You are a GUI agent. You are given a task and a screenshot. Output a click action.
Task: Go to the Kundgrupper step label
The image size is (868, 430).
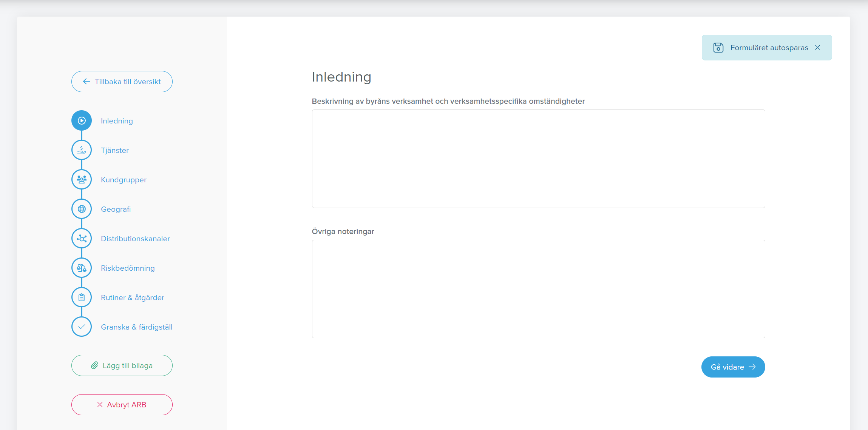coord(124,180)
